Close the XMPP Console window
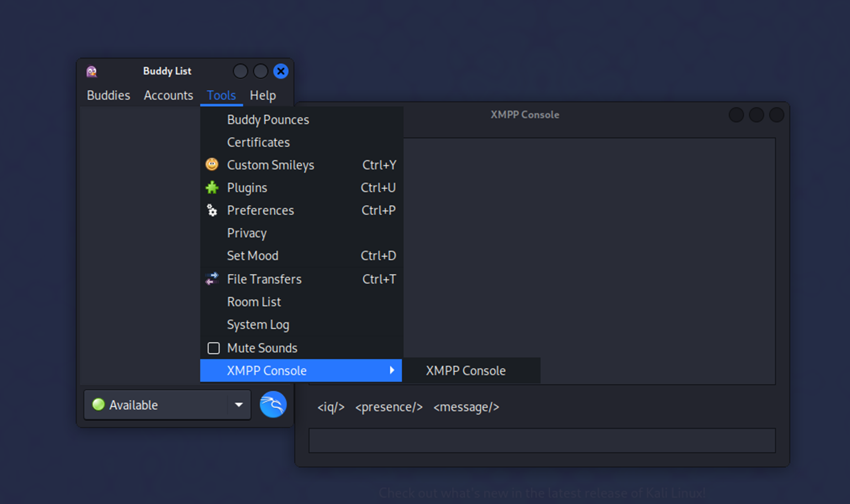The image size is (850, 504). point(776,115)
